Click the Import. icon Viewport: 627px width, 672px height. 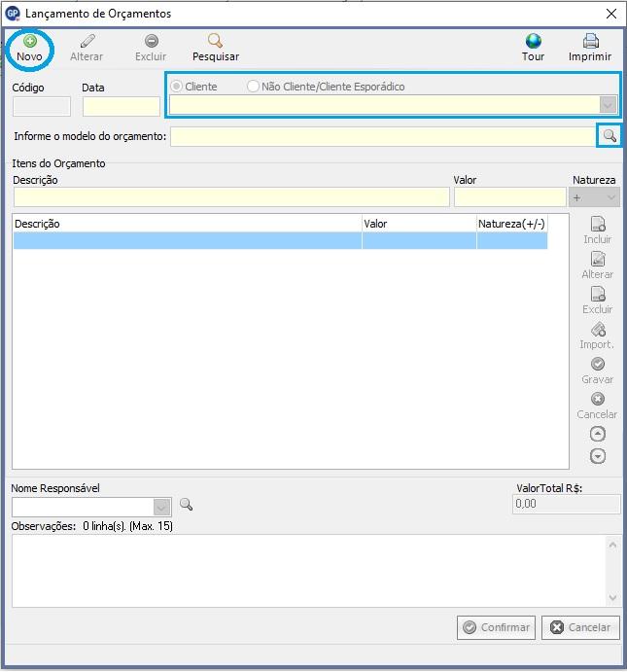click(598, 329)
